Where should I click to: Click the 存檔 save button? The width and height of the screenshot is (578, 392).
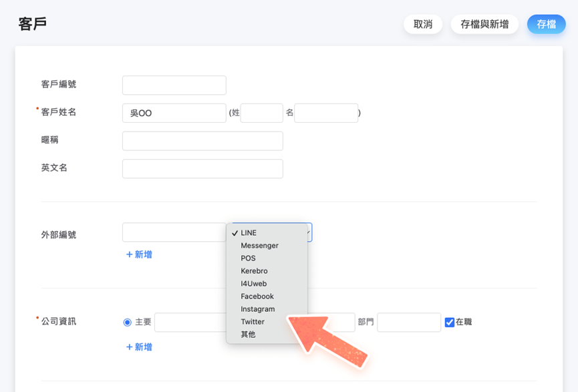coord(546,24)
